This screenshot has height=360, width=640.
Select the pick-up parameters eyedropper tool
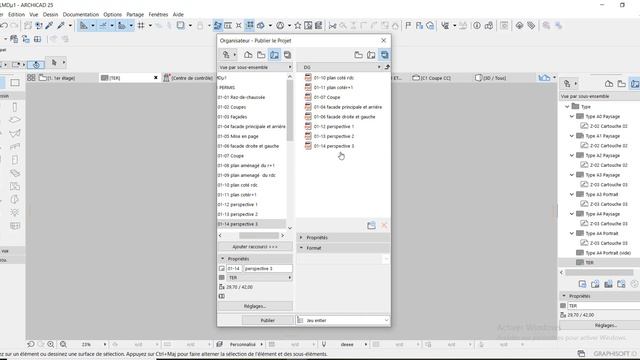point(49,26)
